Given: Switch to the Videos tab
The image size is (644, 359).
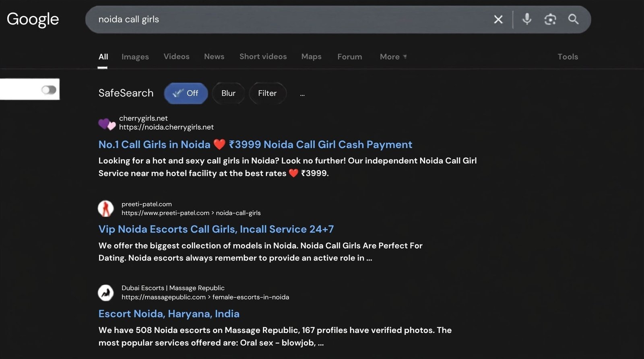Looking at the screenshot, I should tap(176, 57).
